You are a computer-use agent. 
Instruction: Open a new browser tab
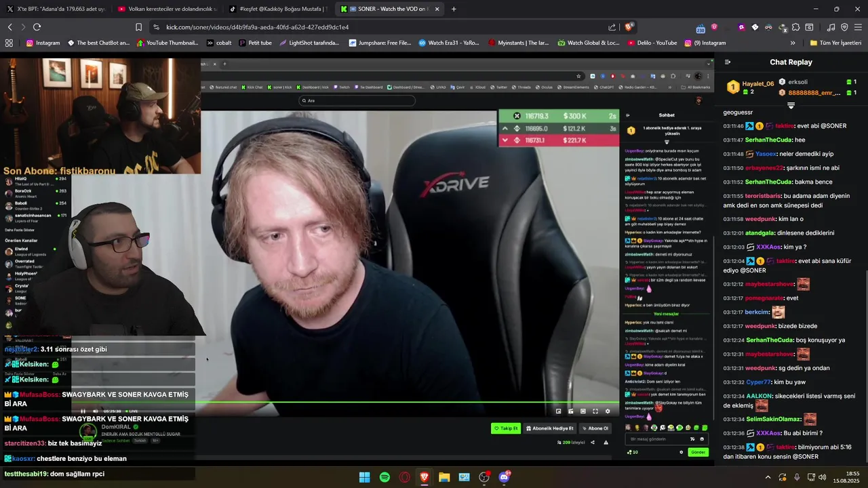pyautogui.click(x=454, y=9)
